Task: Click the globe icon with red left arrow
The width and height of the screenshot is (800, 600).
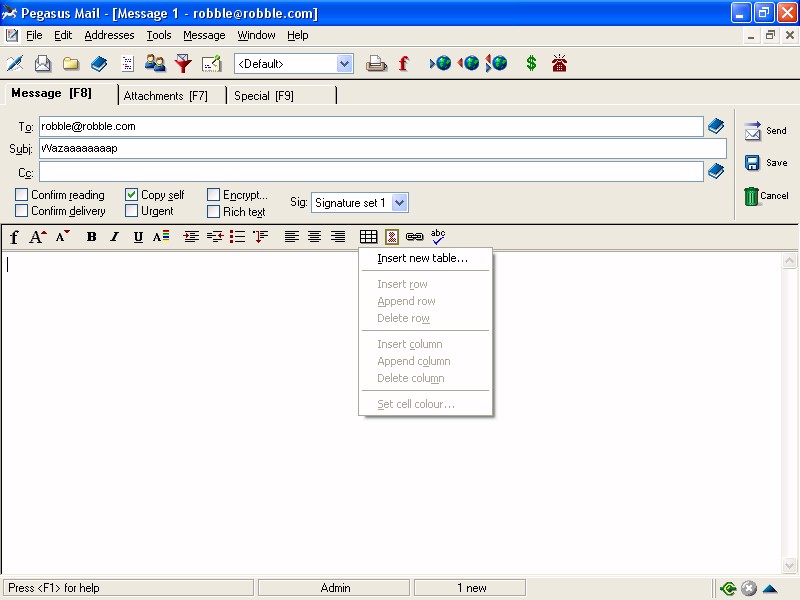Action: pos(468,63)
